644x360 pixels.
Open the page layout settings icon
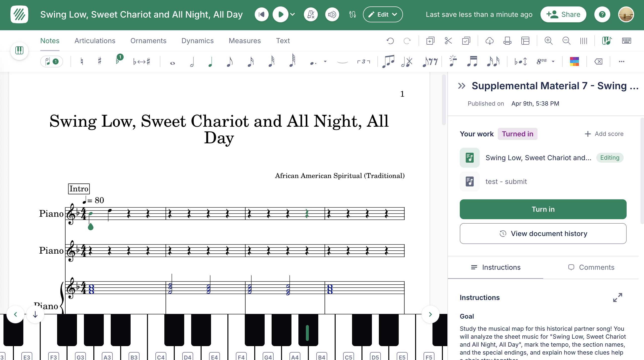(525, 41)
